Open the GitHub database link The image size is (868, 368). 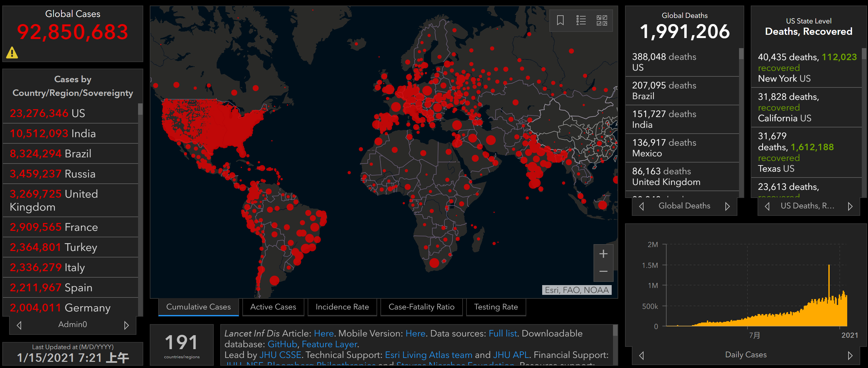coord(282,344)
